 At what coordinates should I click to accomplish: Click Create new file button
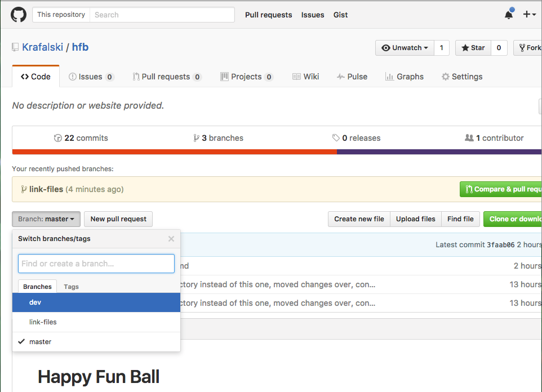tap(359, 219)
